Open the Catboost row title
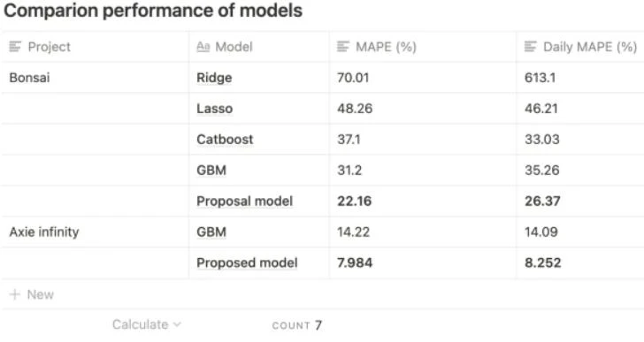Screen dimensions: 644x342 (225, 140)
